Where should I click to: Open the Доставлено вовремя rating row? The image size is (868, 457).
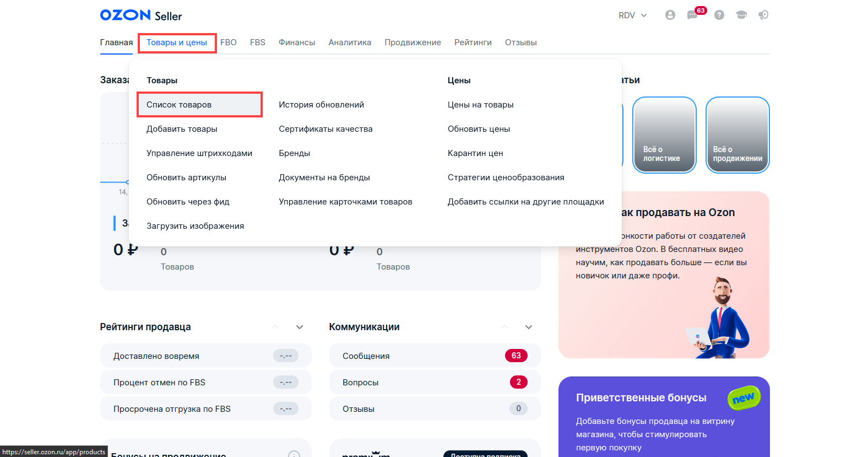[x=206, y=356]
